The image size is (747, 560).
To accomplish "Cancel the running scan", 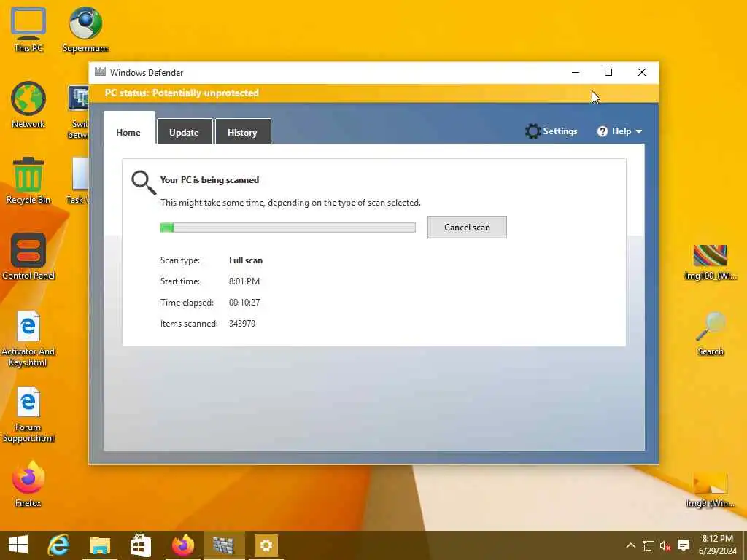I will (467, 227).
